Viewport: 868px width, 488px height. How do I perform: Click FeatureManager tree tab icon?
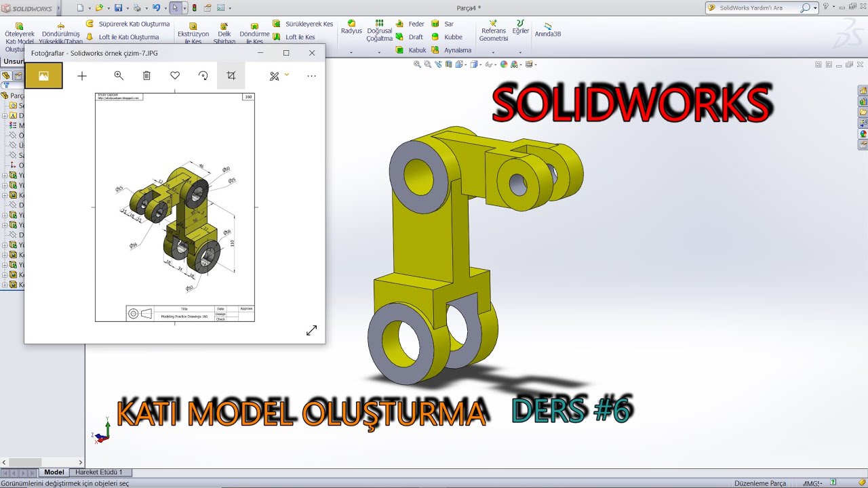tap(6, 76)
